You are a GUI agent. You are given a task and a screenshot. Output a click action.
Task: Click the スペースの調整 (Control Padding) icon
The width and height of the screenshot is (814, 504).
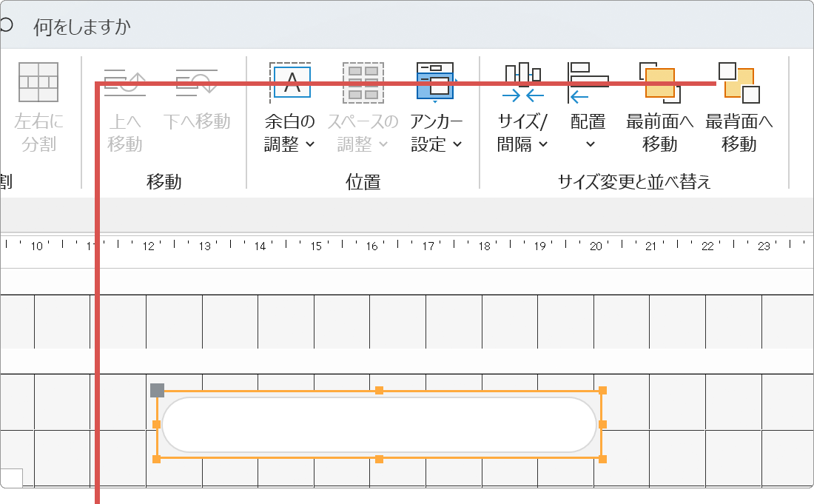point(363,81)
